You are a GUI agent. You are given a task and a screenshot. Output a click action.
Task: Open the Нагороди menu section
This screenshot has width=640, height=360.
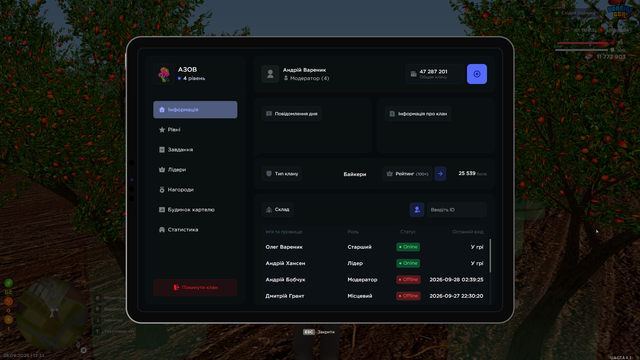[x=195, y=190]
